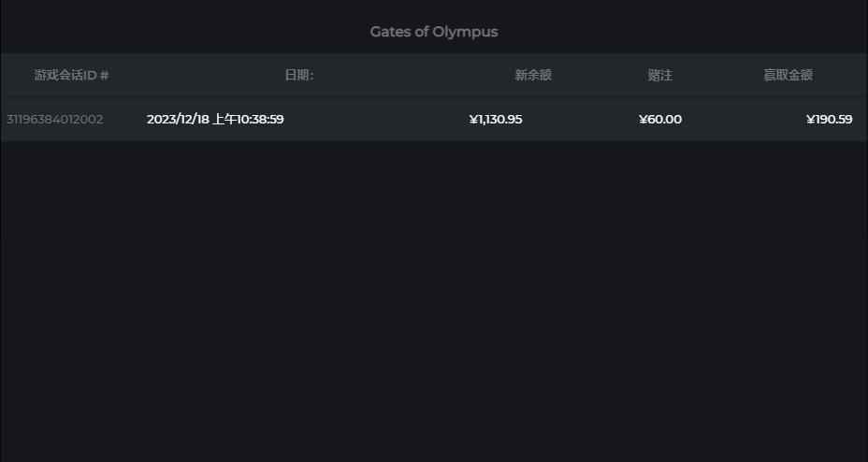Screen dimensions: 868x462
Task: Click the game name heading at top
Action: pos(434,32)
